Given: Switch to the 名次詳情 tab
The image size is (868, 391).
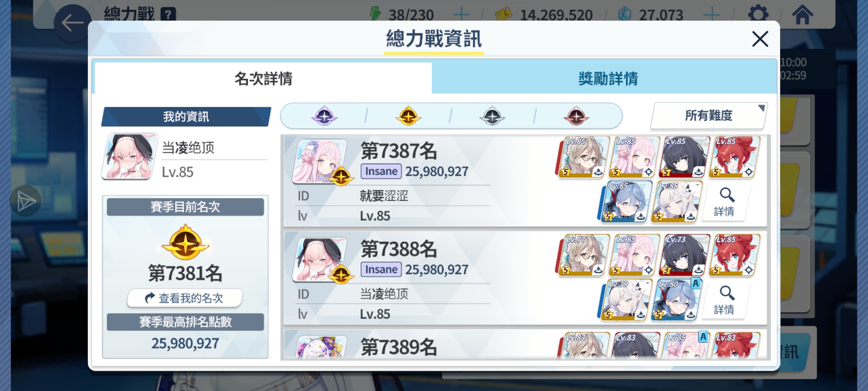Looking at the screenshot, I should point(263,78).
